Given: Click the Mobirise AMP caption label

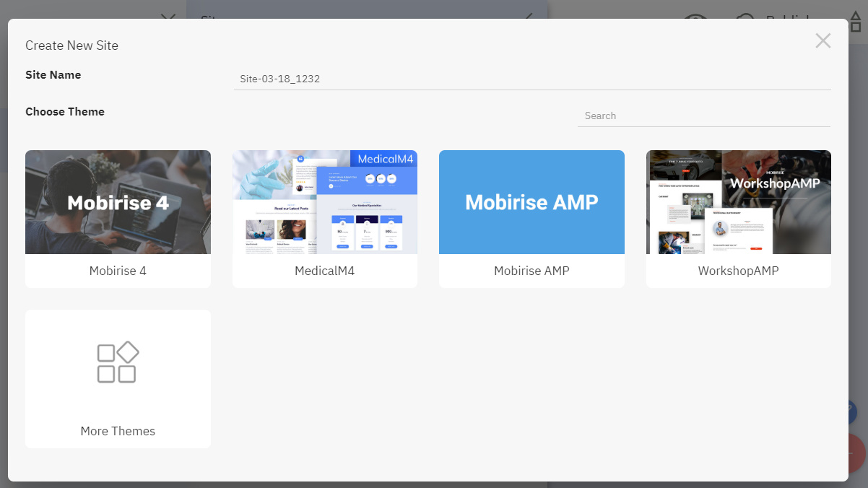Looking at the screenshot, I should (x=531, y=271).
